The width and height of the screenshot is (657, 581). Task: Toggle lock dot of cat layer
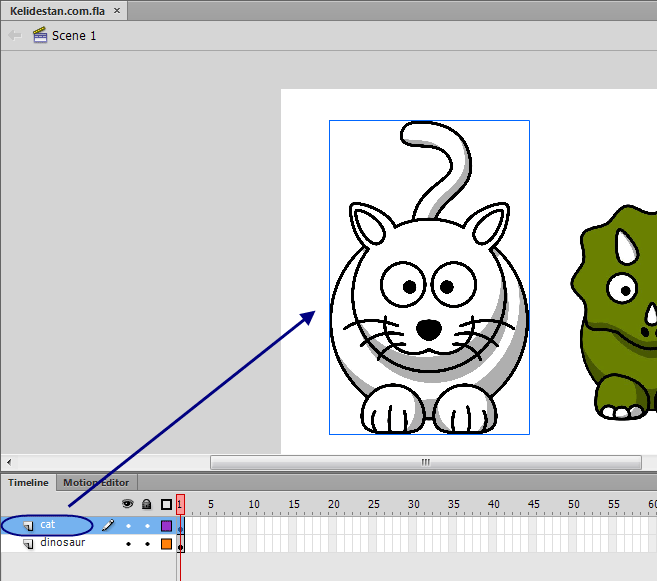(x=147, y=526)
